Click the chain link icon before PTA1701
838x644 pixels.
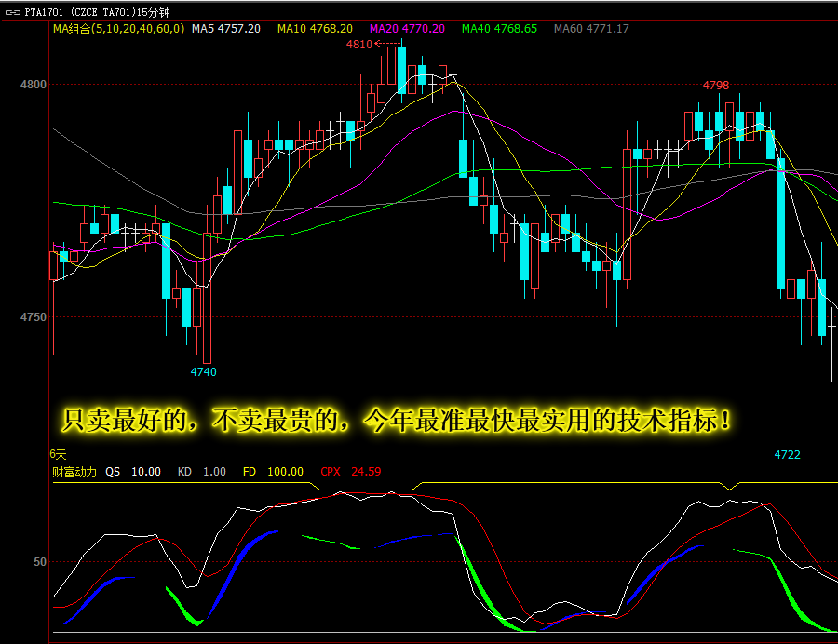13,12
